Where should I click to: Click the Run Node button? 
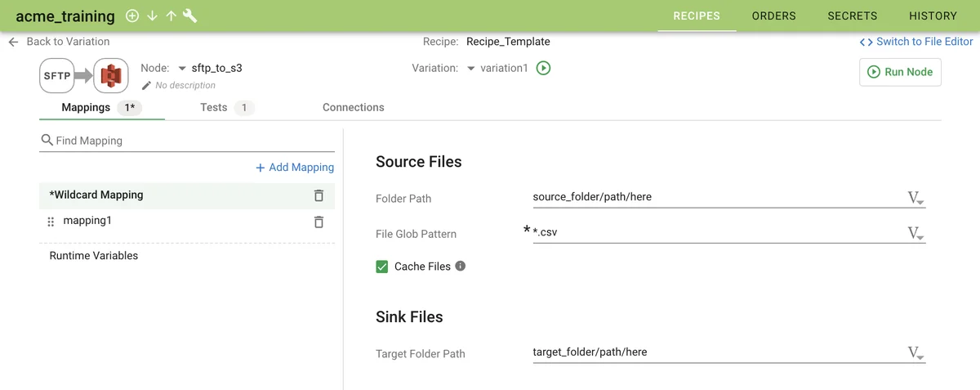900,72
